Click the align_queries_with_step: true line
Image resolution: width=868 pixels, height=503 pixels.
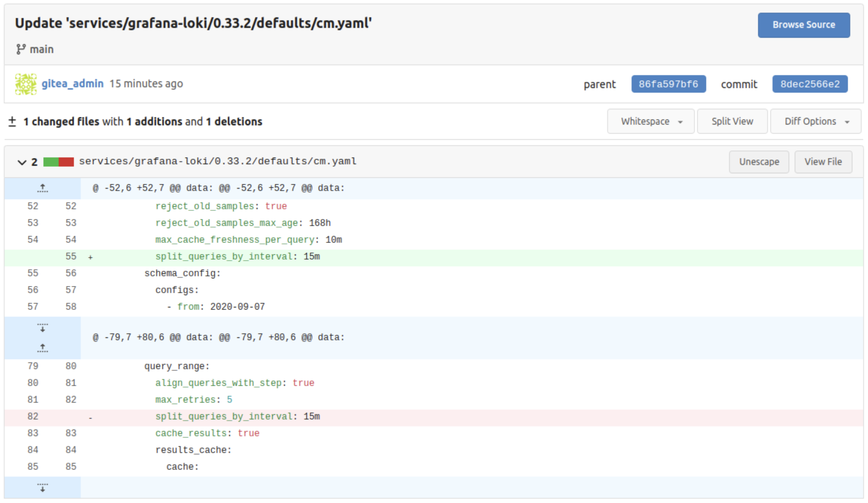[434, 383]
